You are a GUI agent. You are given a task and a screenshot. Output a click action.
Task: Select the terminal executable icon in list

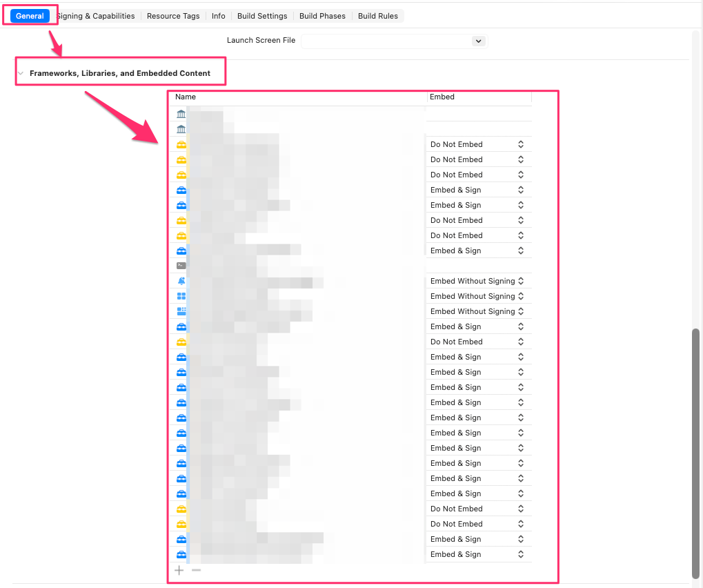tap(181, 266)
